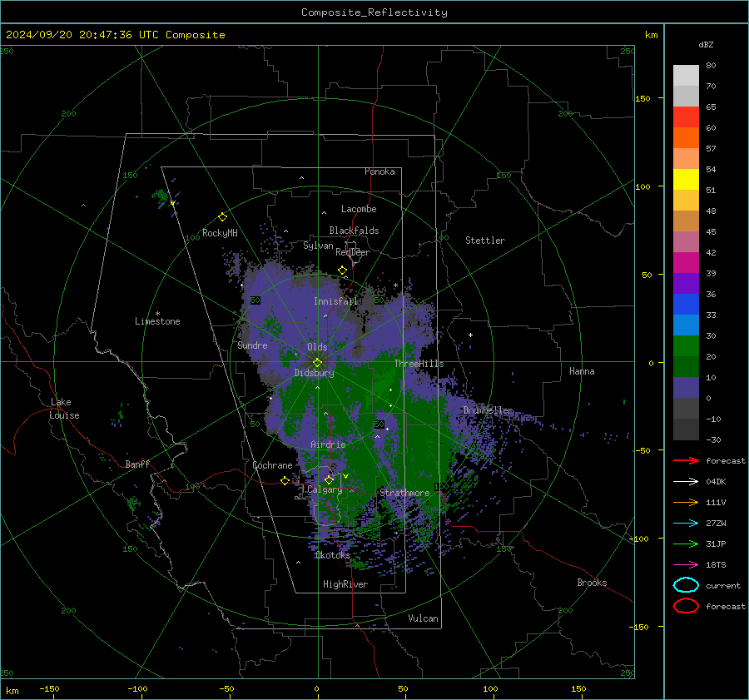Click the orange 111V arrow legend icon

coord(686,502)
